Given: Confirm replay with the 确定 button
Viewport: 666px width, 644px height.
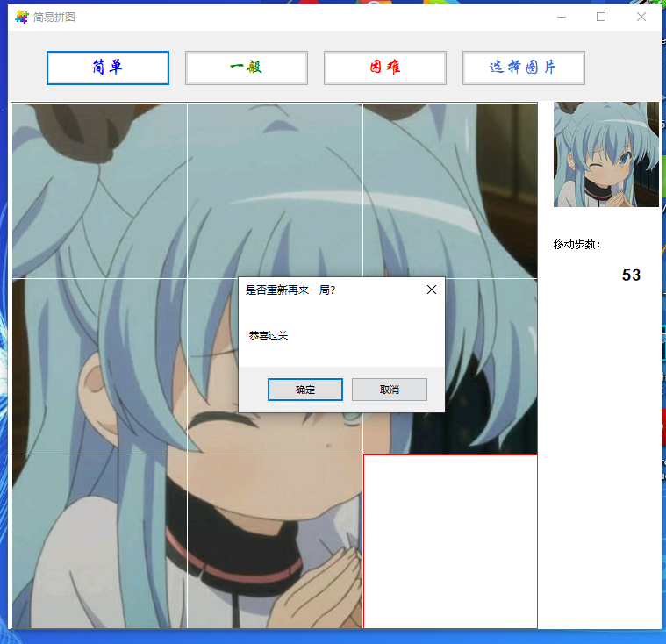Looking at the screenshot, I should click(x=305, y=390).
